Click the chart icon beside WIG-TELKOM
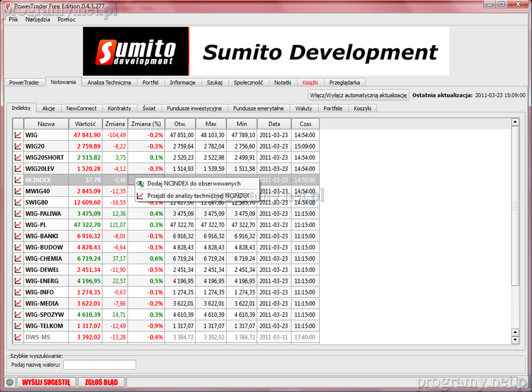532x392 pixels. 18,326
